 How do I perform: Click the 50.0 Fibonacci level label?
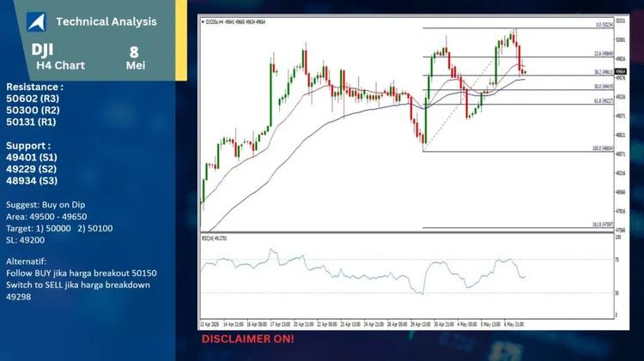click(604, 87)
